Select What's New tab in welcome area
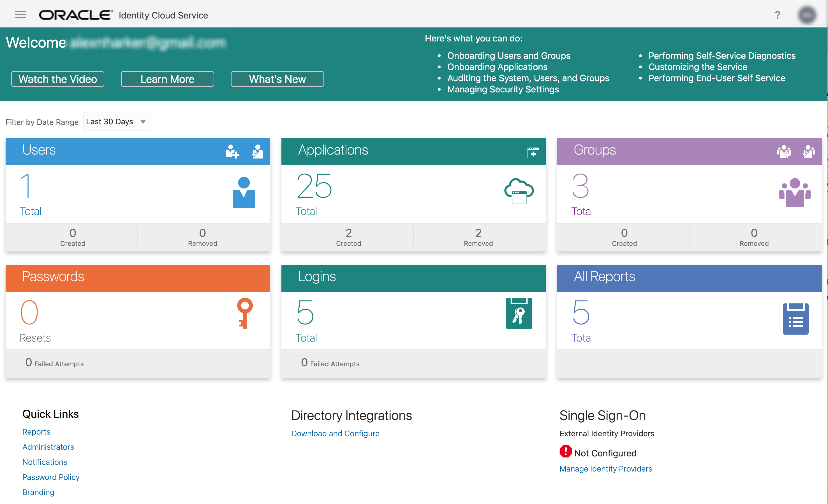 [x=277, y=79]
